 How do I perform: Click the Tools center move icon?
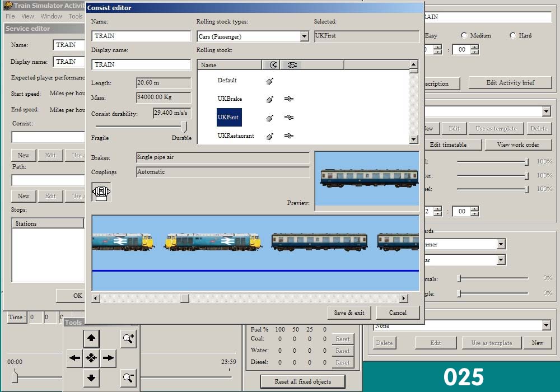(x=91, y=358)
